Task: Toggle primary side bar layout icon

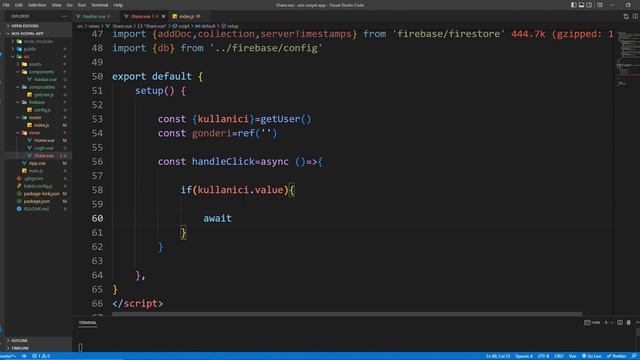Action: (573, 5)
